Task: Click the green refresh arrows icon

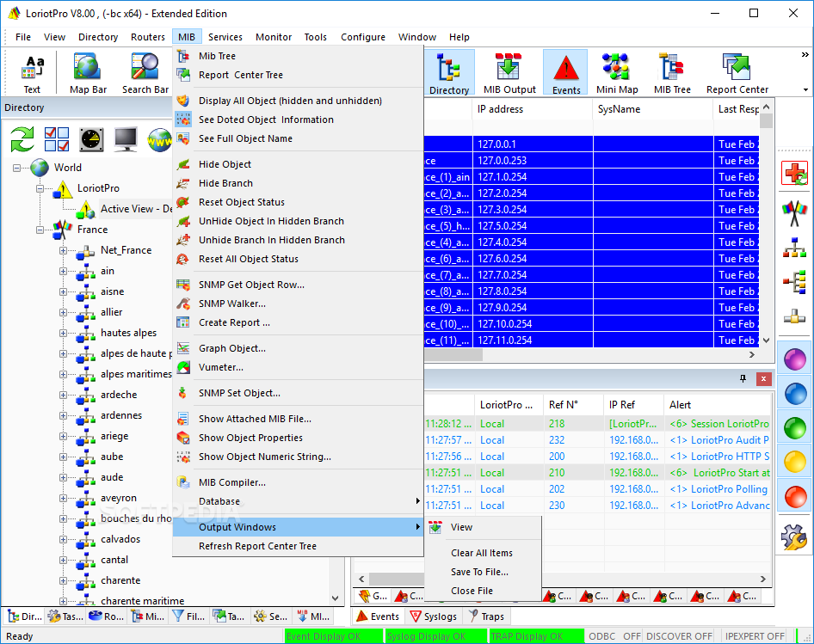Action: pyautogui.click(x=22, y=139)
